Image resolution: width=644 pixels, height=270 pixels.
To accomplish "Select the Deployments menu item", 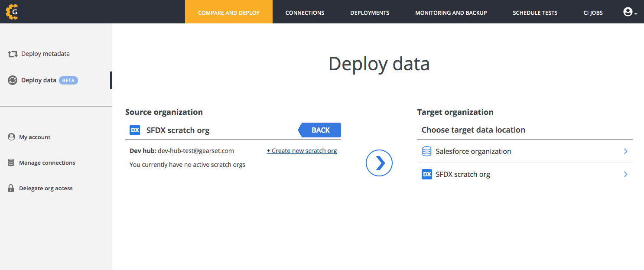I will (370, 13).
